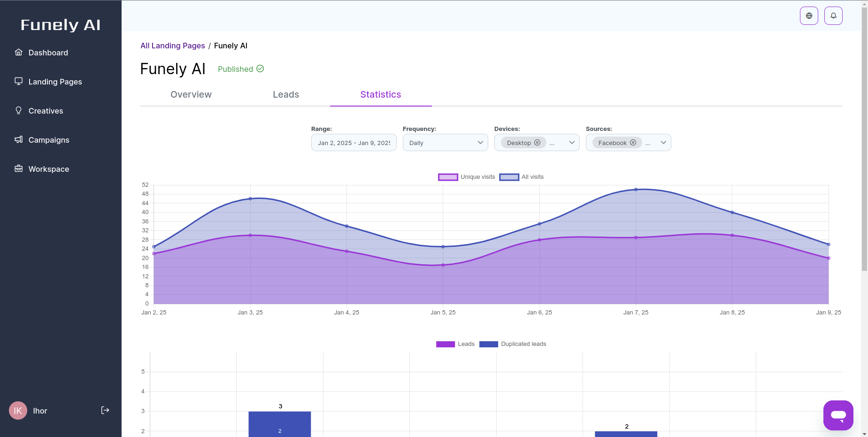
Task: Go to Dashboard in the sidebar
Action: pyautogui.click(x=48, y=53)
